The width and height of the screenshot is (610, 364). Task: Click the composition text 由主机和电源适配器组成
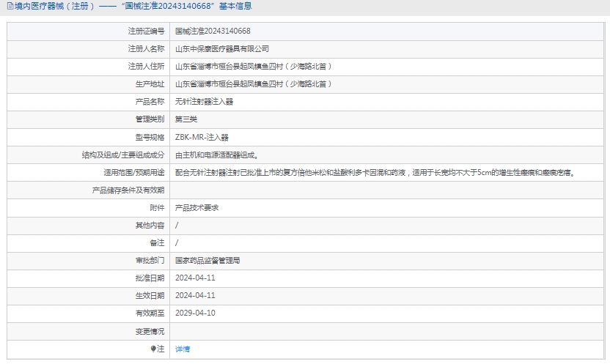tap(216, 155)
